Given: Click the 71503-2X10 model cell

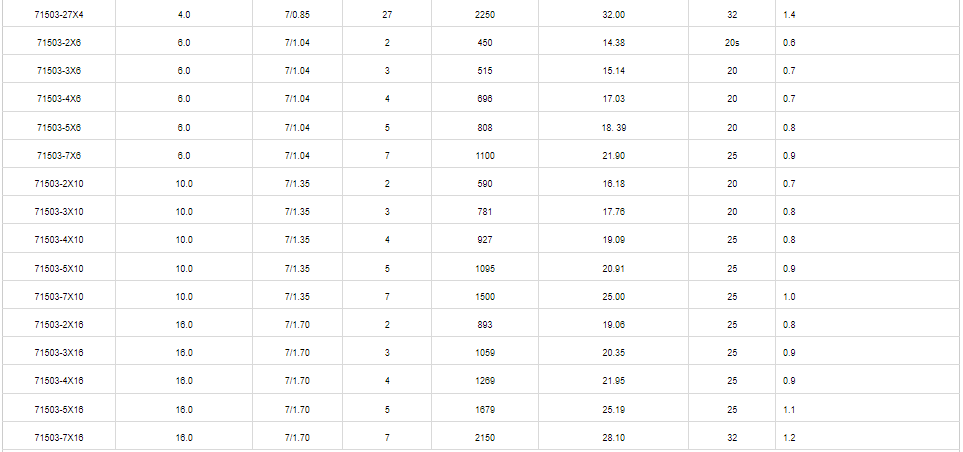Looking at the screenshot, I should [x=59, y=184].
